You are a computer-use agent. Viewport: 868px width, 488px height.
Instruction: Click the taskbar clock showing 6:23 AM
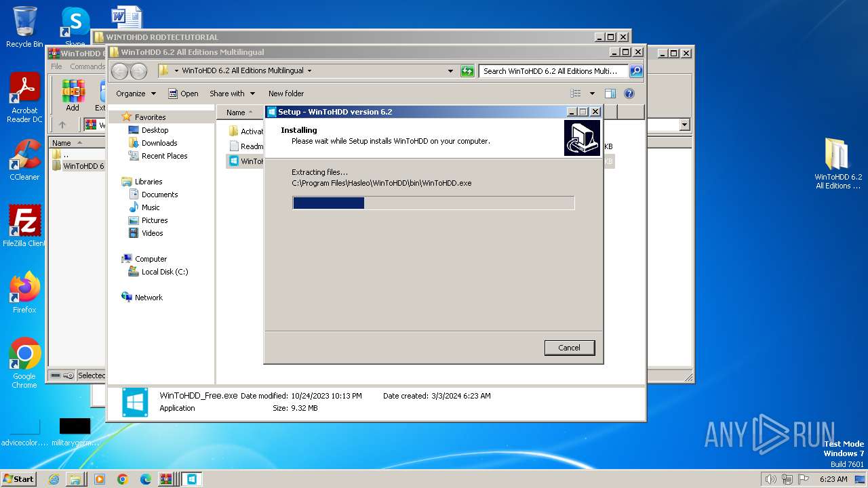click(833, 479)
